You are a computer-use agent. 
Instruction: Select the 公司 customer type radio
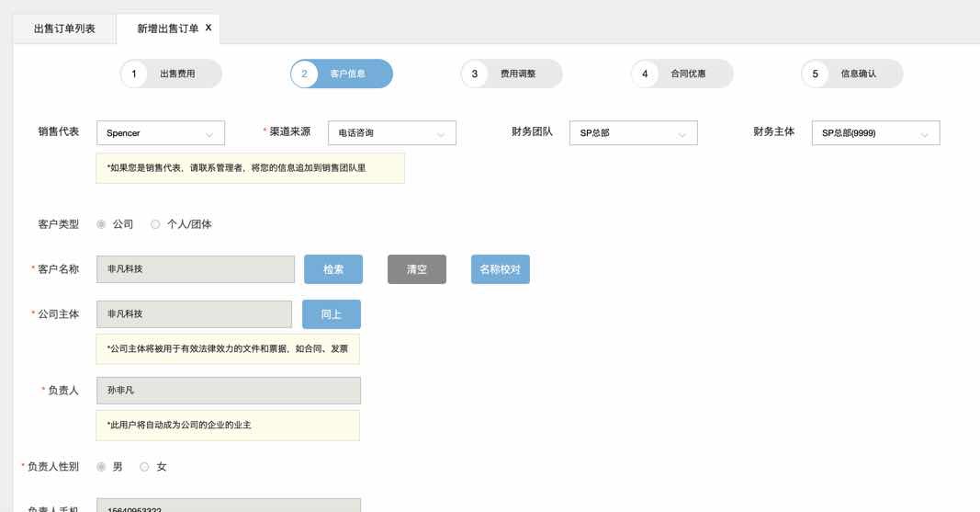point(101,224)
